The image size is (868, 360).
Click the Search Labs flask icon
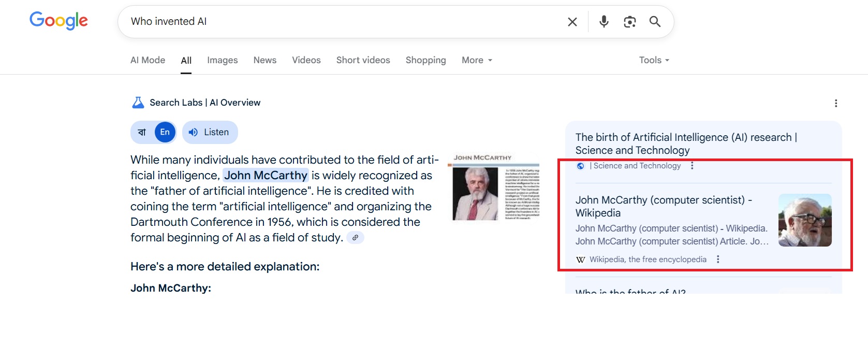[138, 103]
